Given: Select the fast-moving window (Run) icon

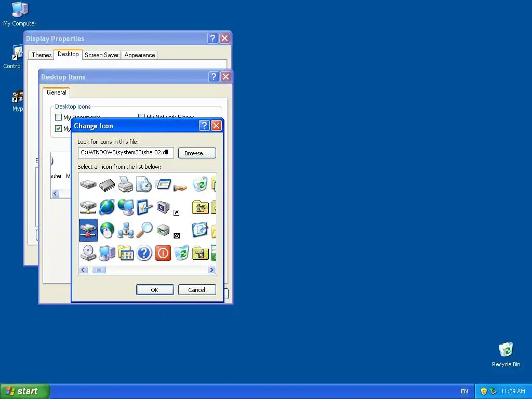Looking at the screenshot, I should click(x=163, y=184).
